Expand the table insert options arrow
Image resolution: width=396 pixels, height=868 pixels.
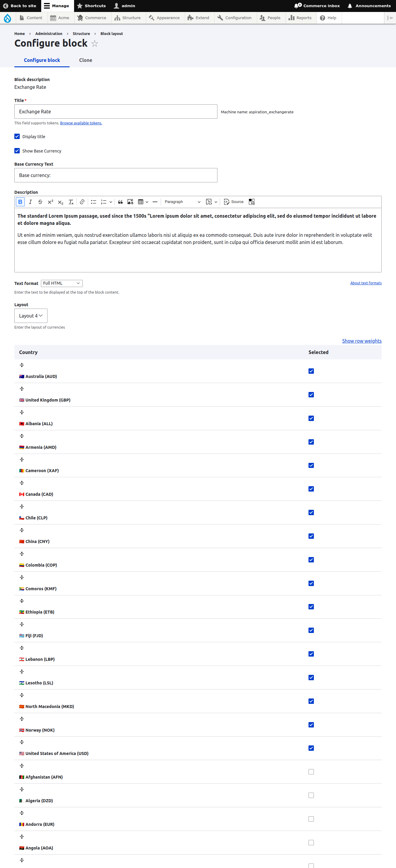(147, 202)
